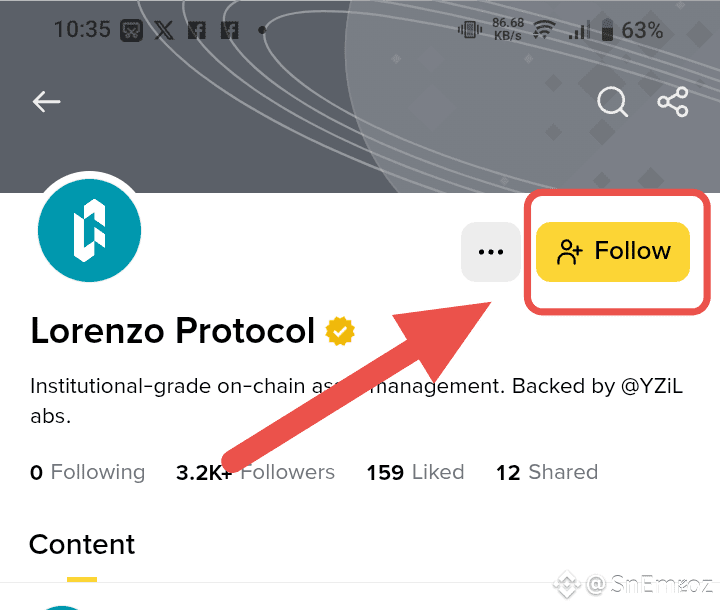Tap the 12 Shared count
Screen dimensions: 720x610
click(546, 472)
